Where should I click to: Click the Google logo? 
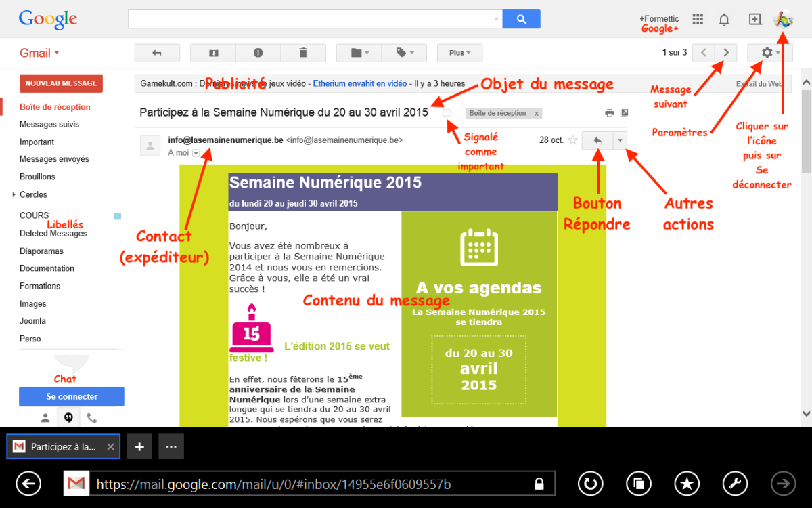(x=48, y=19)
